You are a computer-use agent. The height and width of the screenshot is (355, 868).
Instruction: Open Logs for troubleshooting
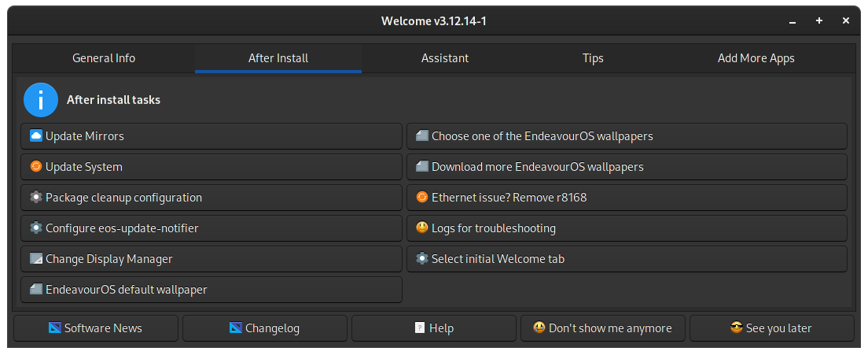click(627, 228)
